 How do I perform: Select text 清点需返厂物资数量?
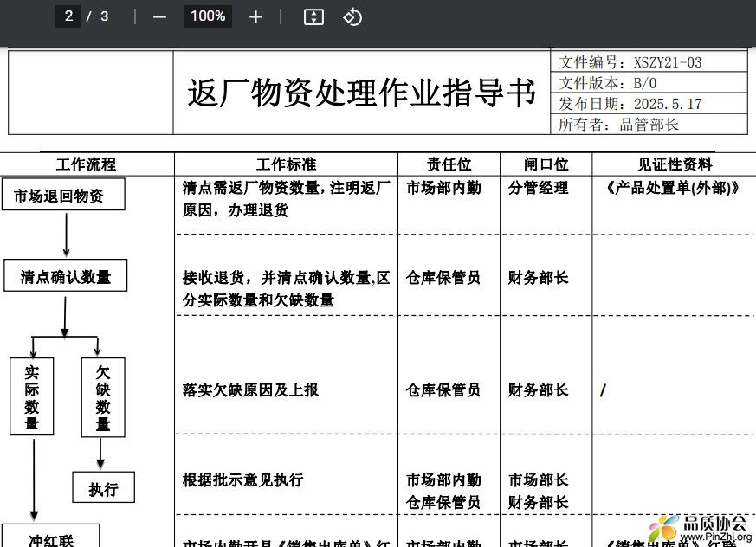tap(251, 188)
